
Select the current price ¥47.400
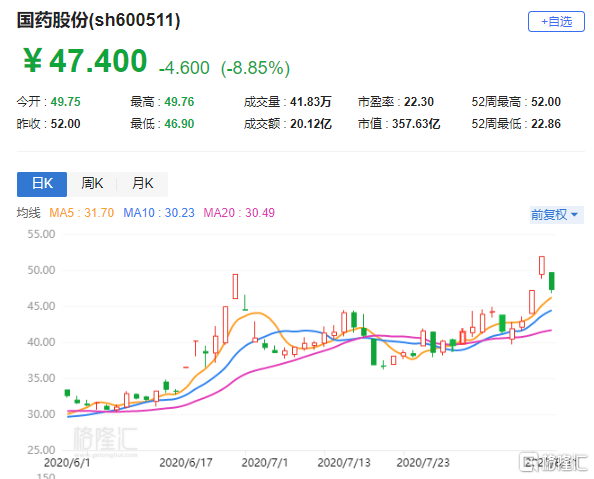pos(85,61)
